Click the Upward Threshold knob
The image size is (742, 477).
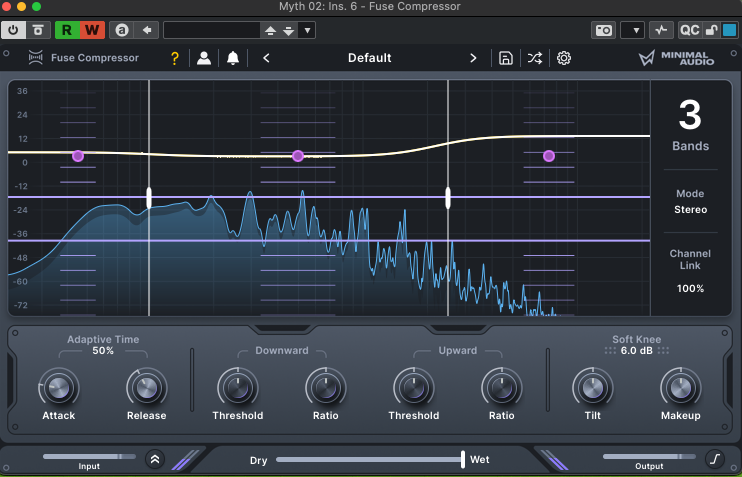click(x=414, y=388)
